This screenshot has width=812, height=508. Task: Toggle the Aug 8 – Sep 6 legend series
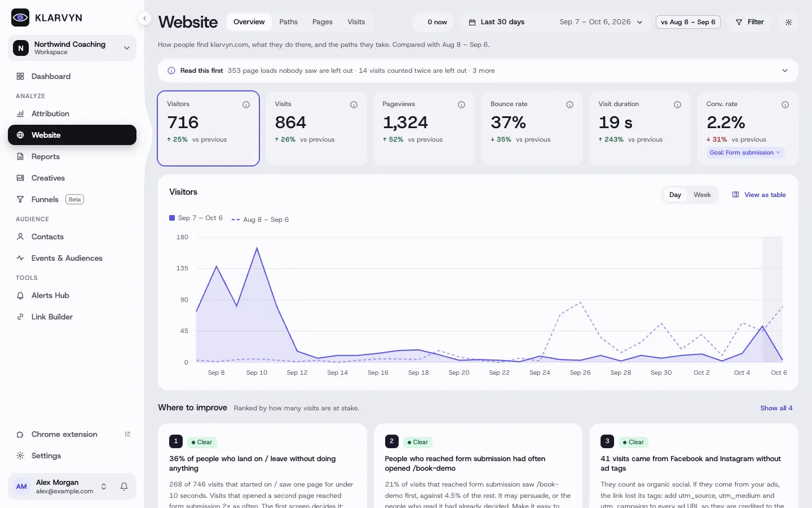pos(260,220)
